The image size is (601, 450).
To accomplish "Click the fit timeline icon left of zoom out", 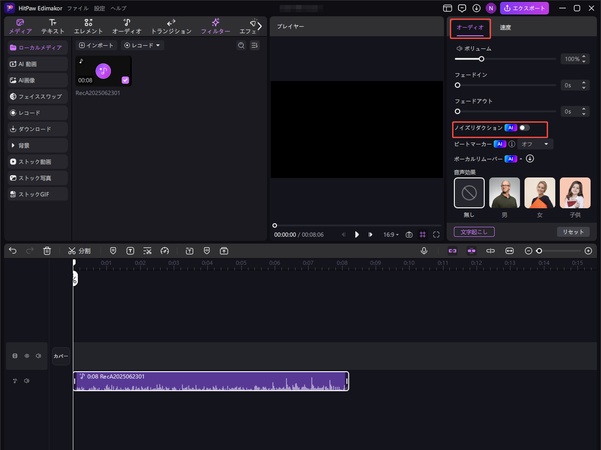I will [x=509, y=251].
